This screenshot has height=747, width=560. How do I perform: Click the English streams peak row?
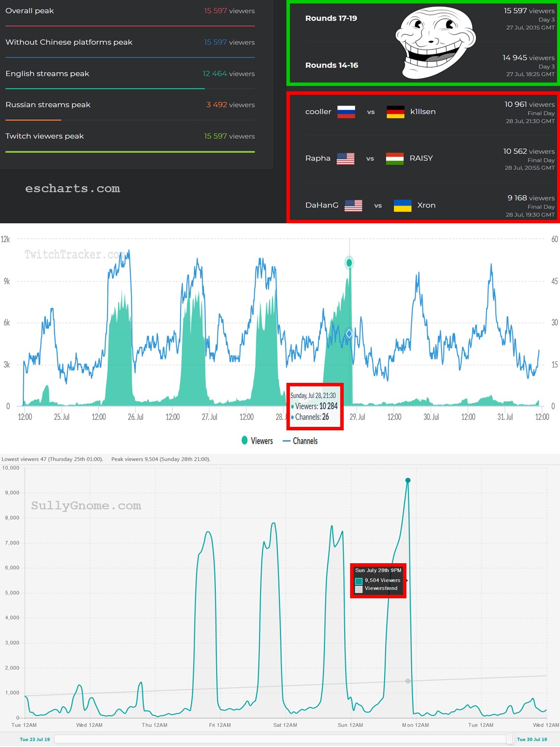(130, 74)
